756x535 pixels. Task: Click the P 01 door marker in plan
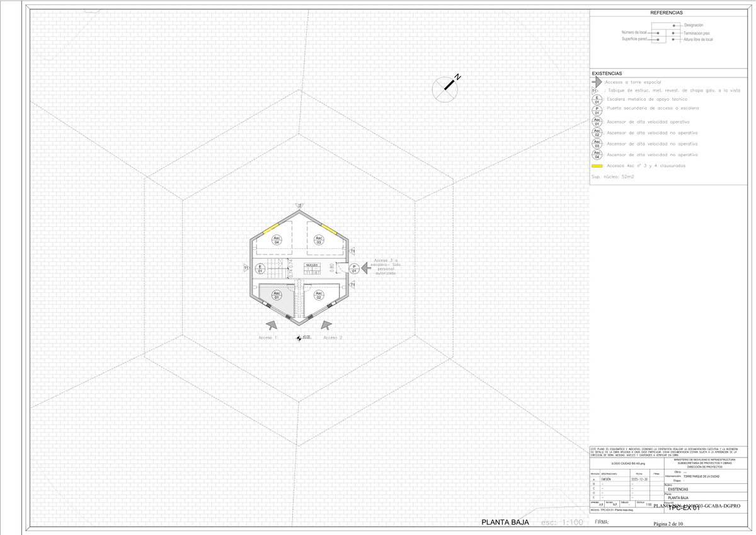[x=354, y=268]
